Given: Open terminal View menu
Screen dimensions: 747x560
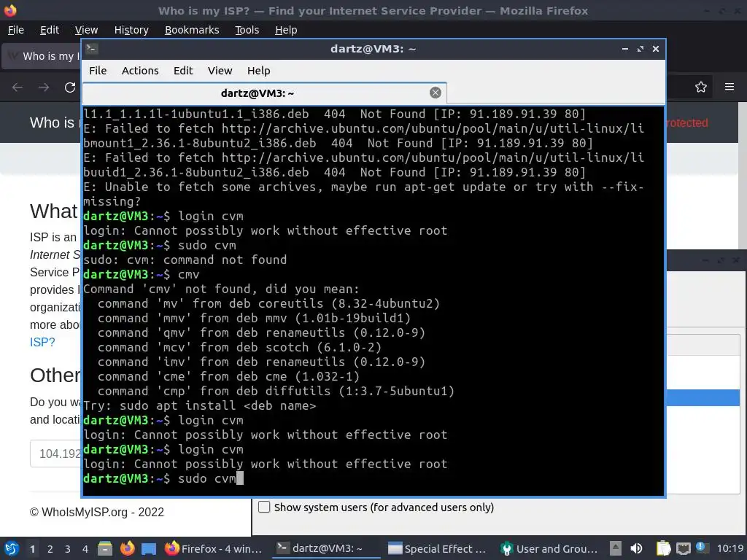Looking at the screenshot, I should tap(220, 71).
